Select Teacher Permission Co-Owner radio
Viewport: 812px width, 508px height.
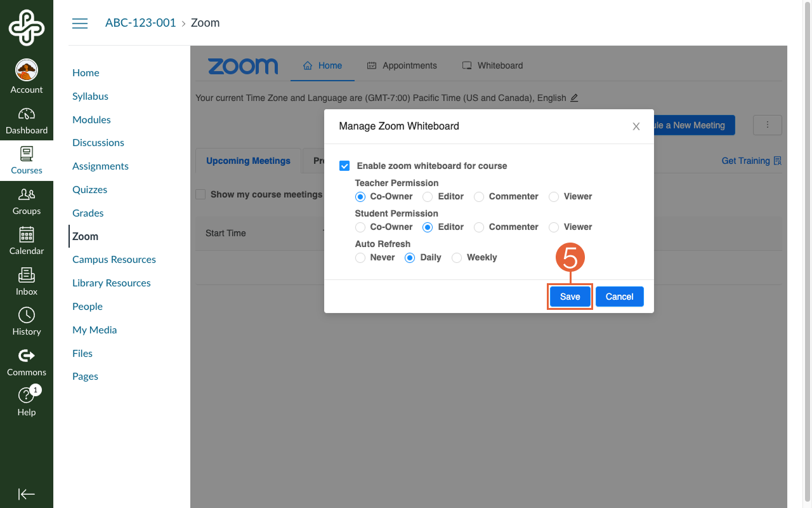[360, 197]
